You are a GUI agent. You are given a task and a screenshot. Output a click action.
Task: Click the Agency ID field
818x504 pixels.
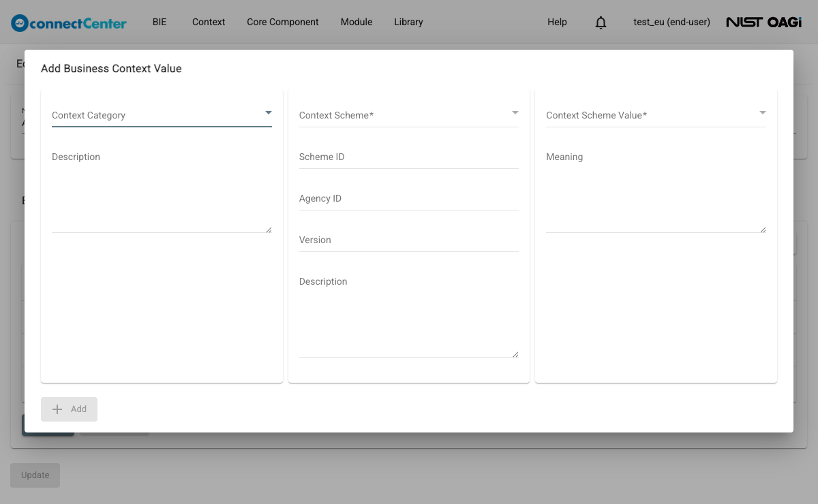409,198
